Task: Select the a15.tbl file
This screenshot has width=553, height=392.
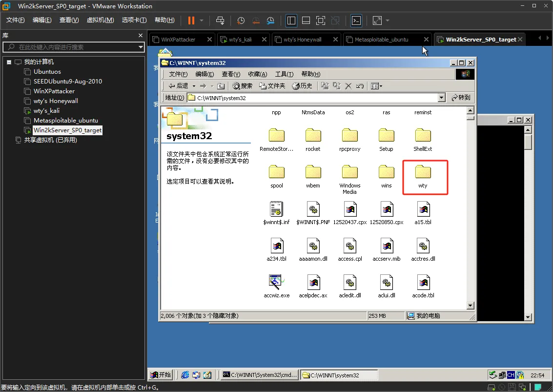Action: click(423, 213)
